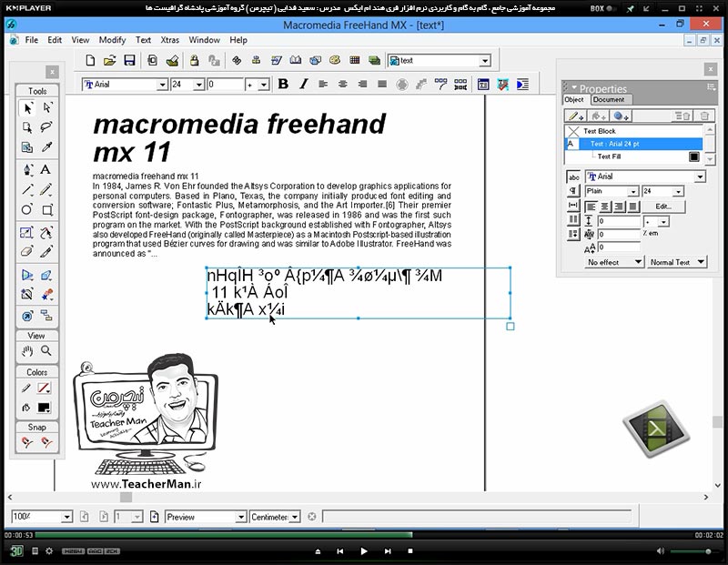This screenshot has width=728, height=565.
Task: Click the abc character settings button
Action: pos(574,177)
